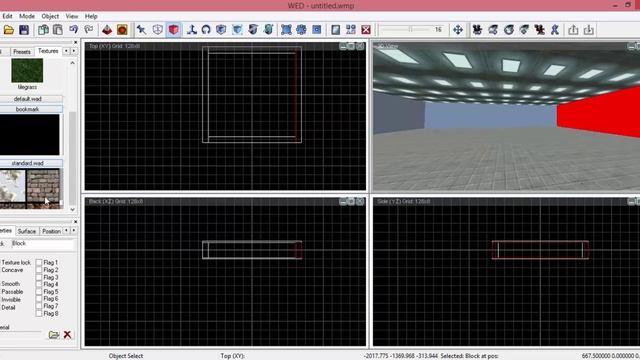The image size is (640, 360).
Task: Switch to the Position tab
Action: pos(51,231)
